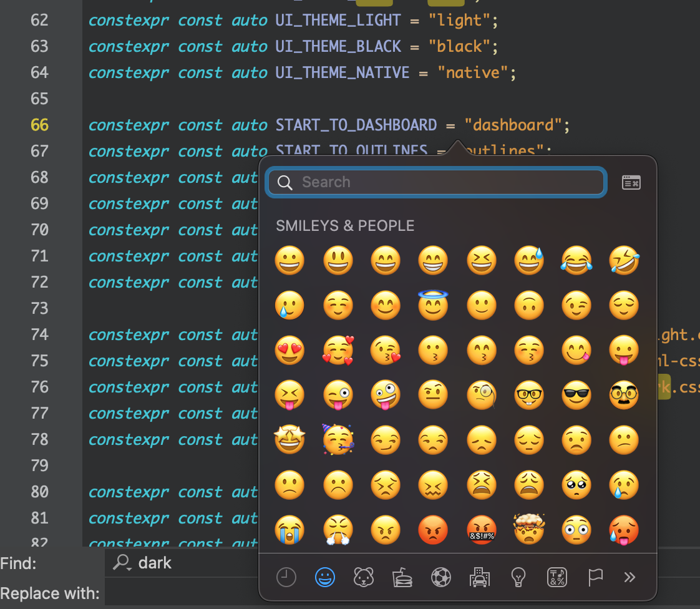The image size is (700, 609).
Task: Switch to Travel & Places category
Action: point(480,577)
